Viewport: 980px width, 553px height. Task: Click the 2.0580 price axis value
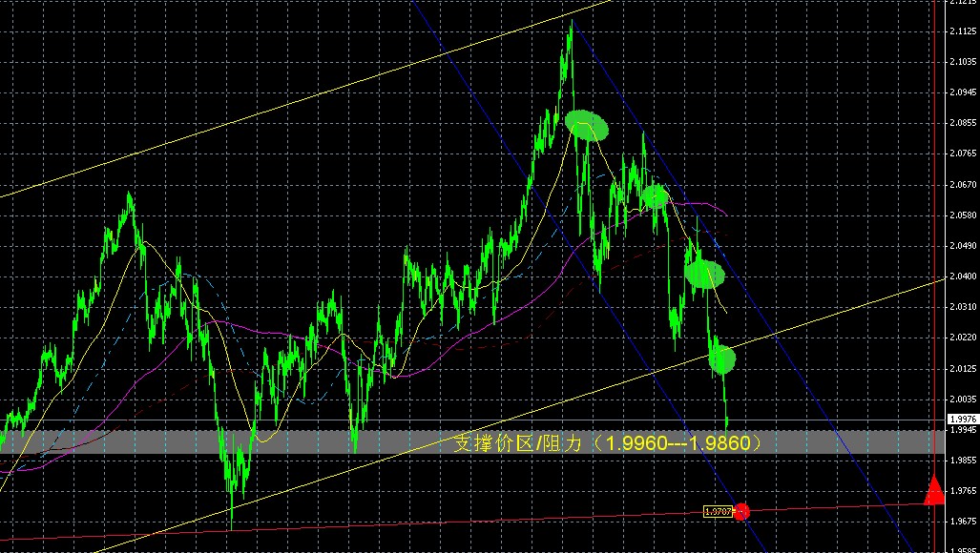[963, 215]
